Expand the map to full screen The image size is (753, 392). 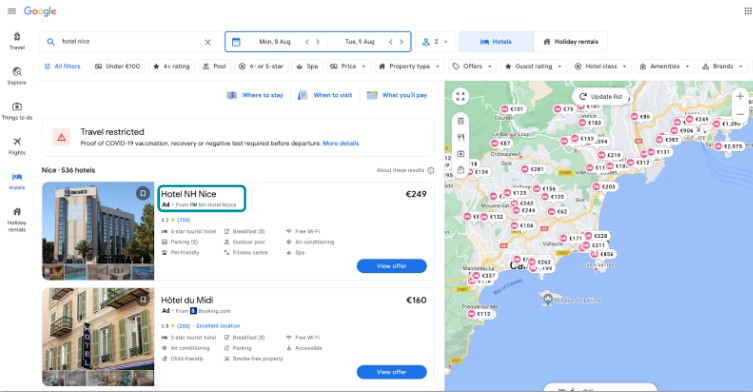tap(461, 97)
